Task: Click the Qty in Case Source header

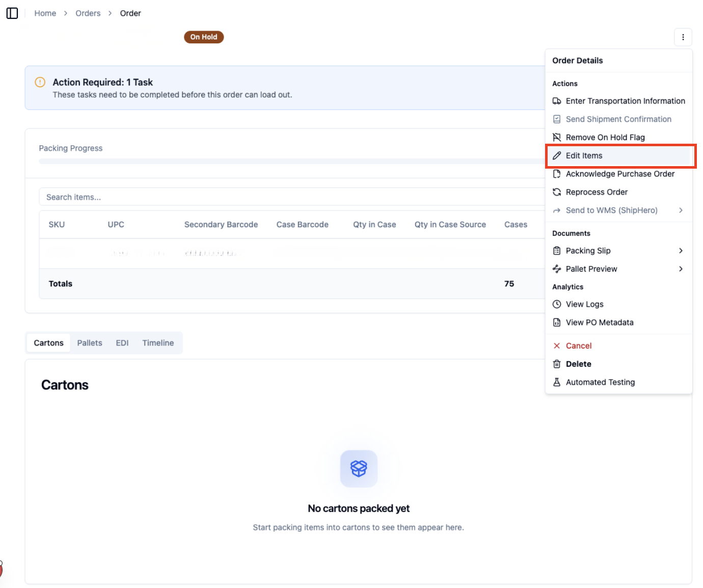Action: tap(450, 225)
